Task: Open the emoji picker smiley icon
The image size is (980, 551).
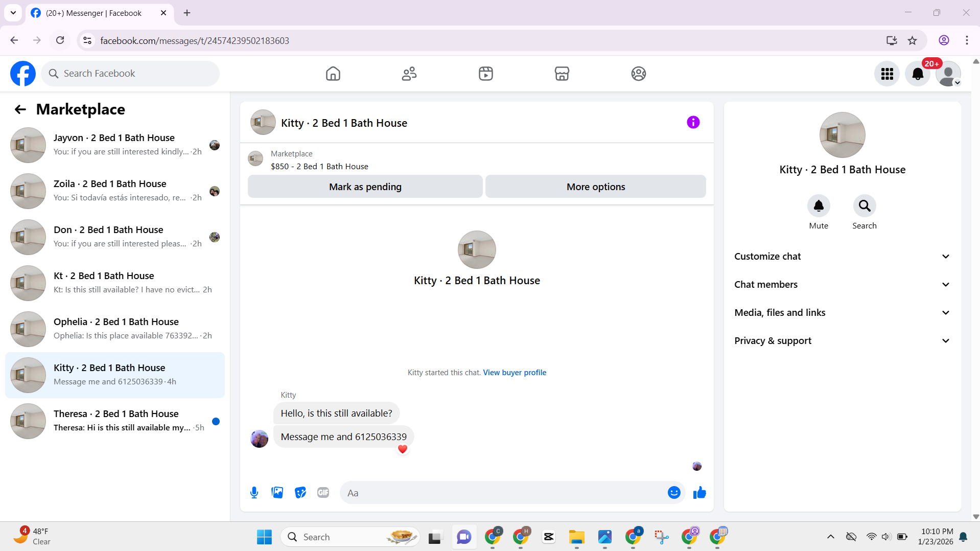Action: [x=674, y=493]
